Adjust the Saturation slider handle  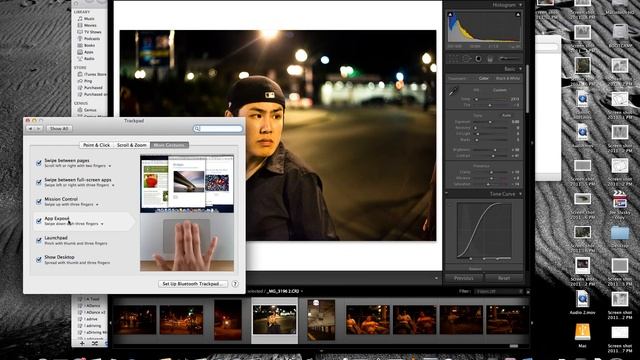click(488, 184)
